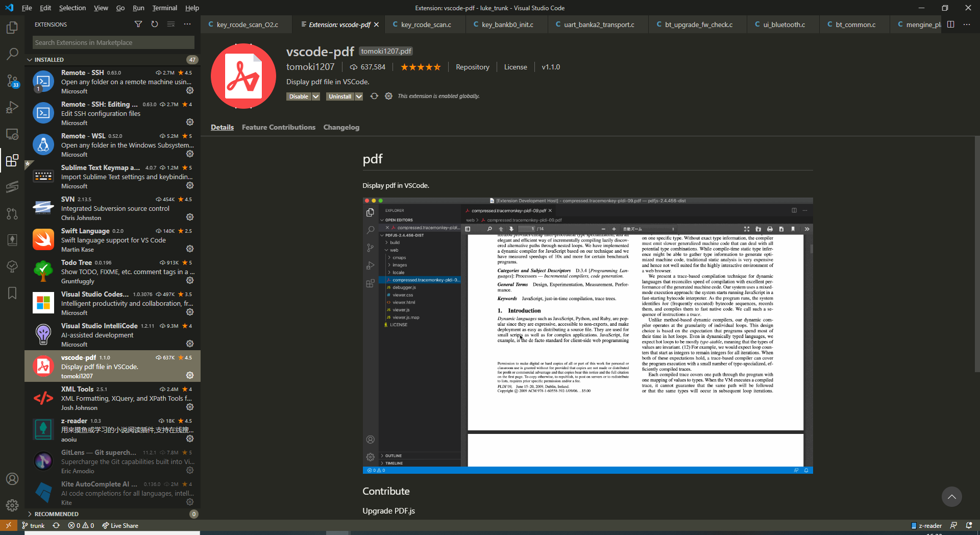Open the Bookmarks view in activity bar
Screen dimensions: 980x535
(x=12, y=293)
